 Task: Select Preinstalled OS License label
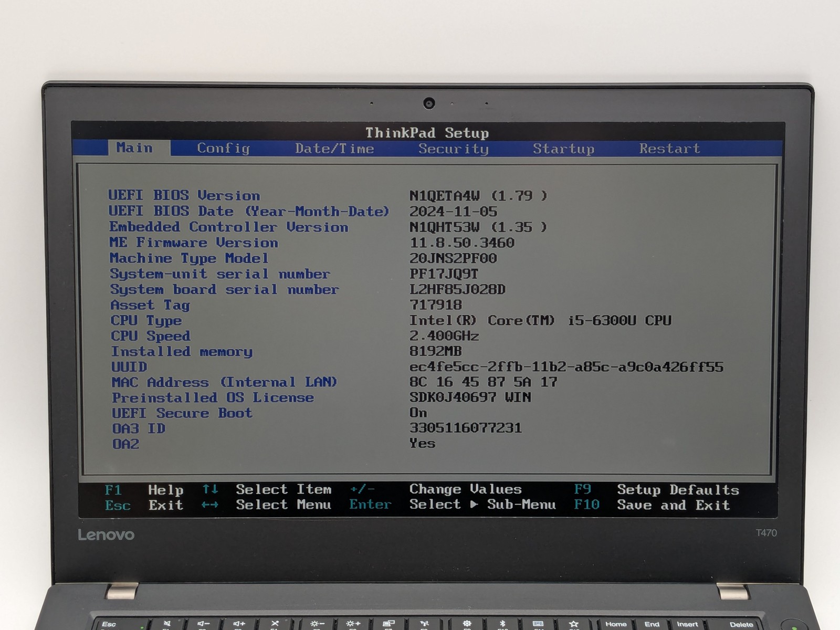(213, 398)
